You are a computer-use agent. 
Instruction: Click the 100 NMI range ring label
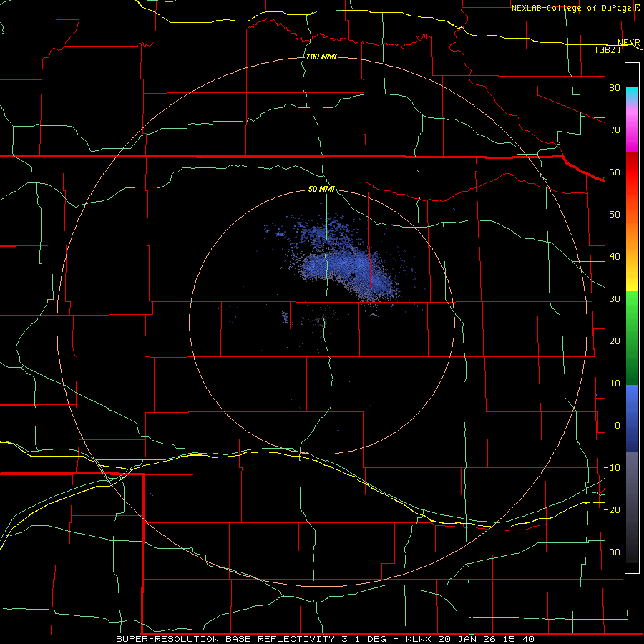pos(321,57)
